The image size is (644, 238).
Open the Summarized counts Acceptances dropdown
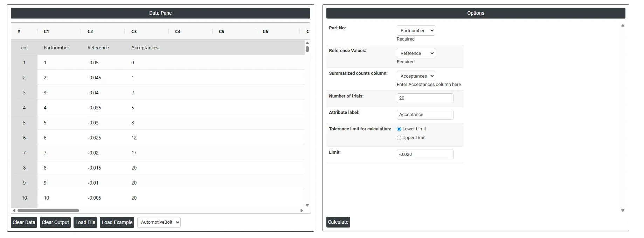[416, 76]
